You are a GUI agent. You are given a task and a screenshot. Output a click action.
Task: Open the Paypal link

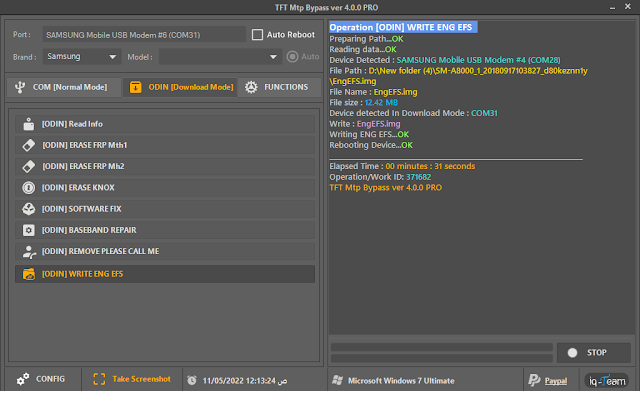click(556, 381)
